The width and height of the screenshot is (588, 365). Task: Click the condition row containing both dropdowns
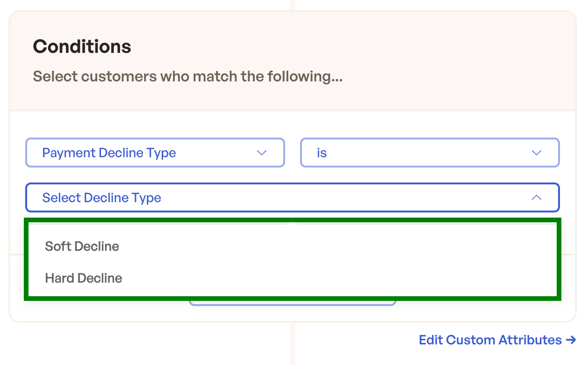click(293, 153)
